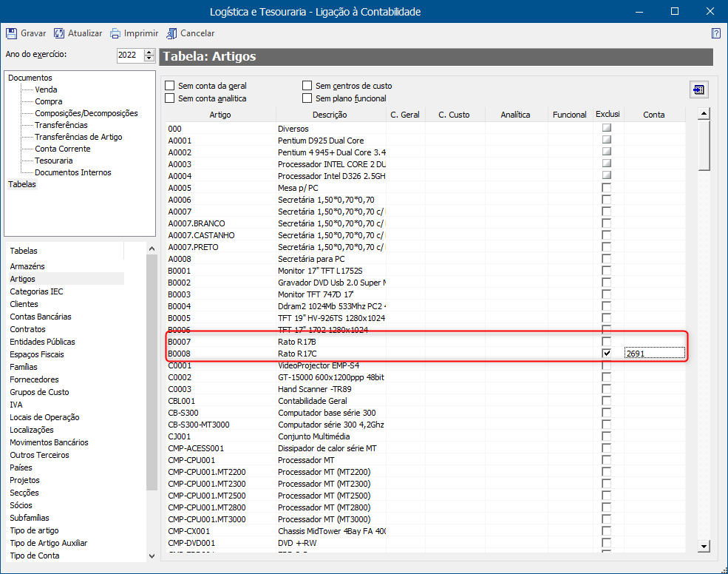Open help question mark icon
This screenshot has height=574, width=728.
[x=715, y=33]
